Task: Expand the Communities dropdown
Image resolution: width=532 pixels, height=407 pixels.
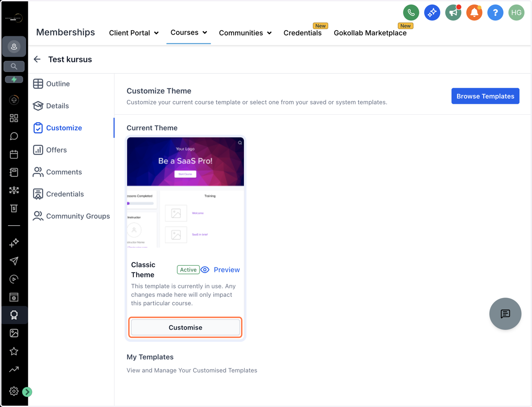Action: tap(245, 33)
